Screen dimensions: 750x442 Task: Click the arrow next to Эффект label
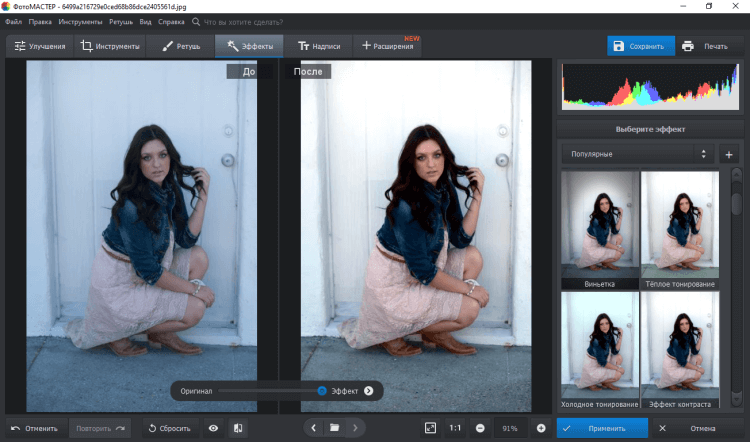tap(368, 391)
